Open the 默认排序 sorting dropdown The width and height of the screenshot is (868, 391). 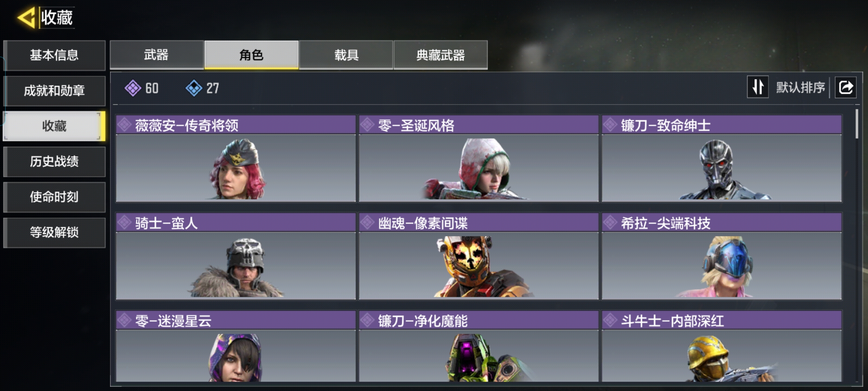click(x=800, y=87)
